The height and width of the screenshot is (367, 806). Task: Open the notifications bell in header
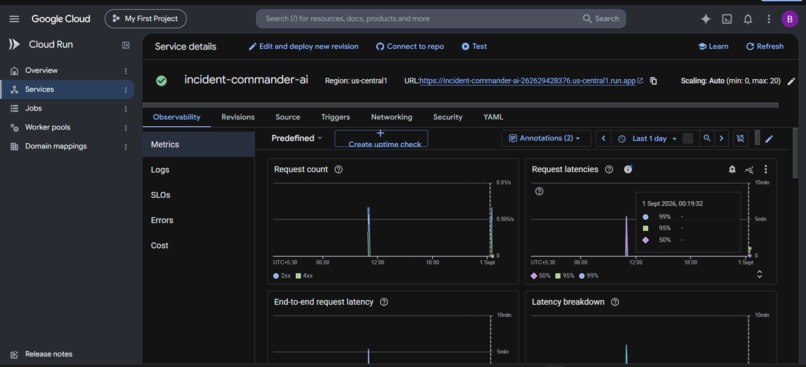[x=748, y=19]
